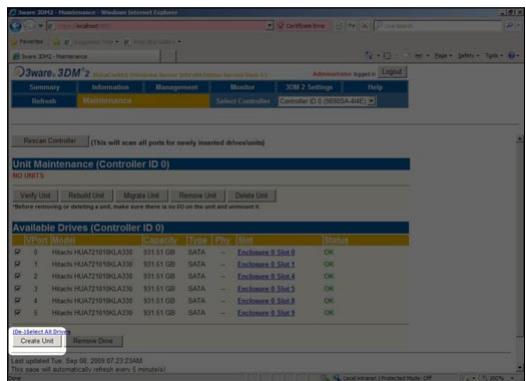Open the Management menu
This screenshot has height=381, width=526.
[x=177, y=87]
